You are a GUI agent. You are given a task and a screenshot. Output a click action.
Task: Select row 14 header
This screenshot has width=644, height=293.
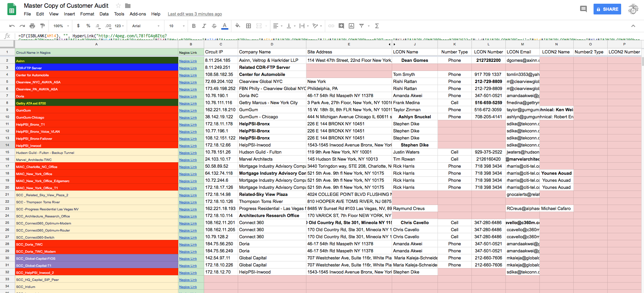pos(7,145)
